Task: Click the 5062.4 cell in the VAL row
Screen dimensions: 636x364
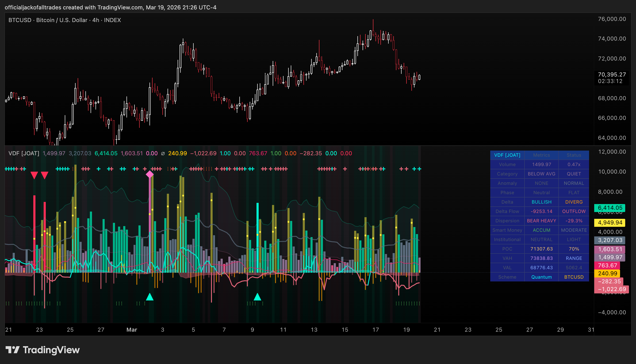Action: 574,268
